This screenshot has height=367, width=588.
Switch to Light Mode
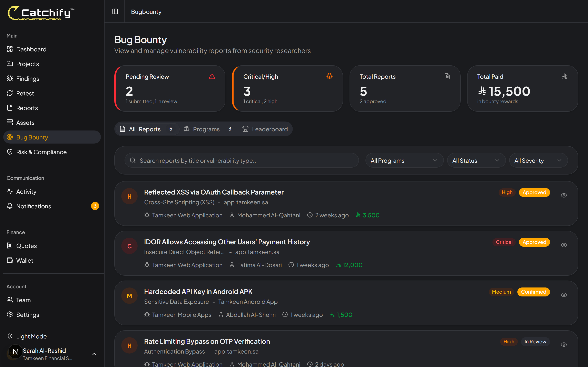tap(31, 336)
